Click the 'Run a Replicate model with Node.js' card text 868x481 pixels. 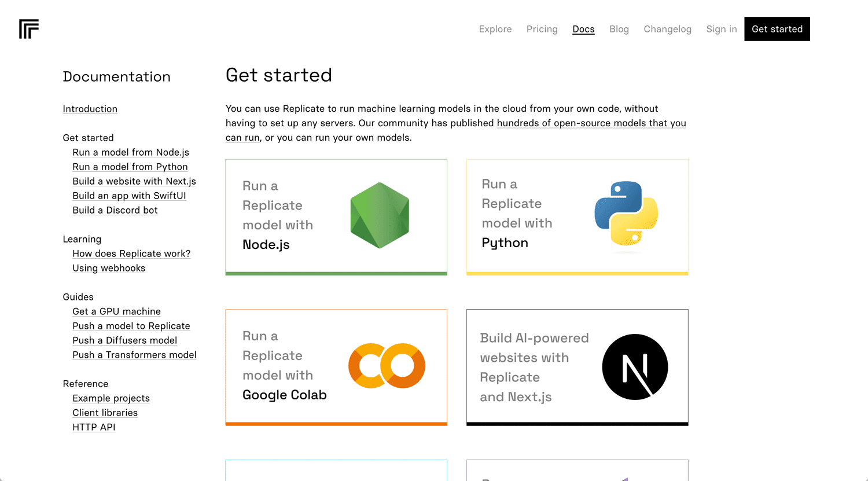[x=278, y=215]
